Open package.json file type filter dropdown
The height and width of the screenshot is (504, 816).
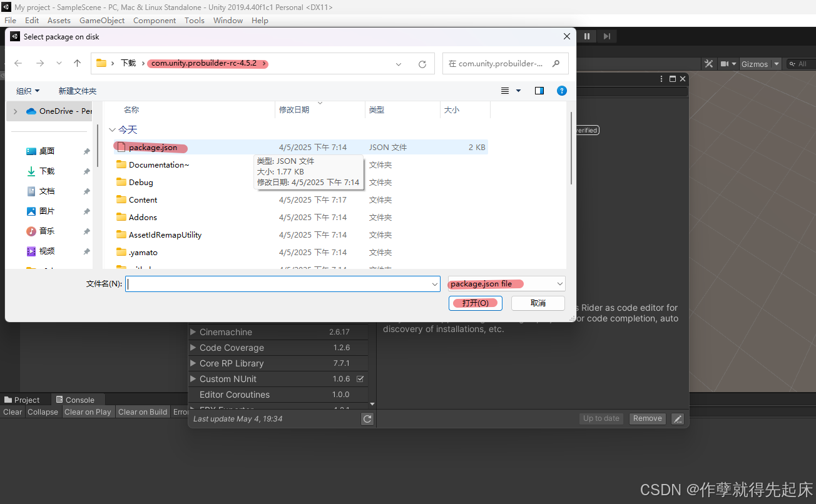point(507,284)
